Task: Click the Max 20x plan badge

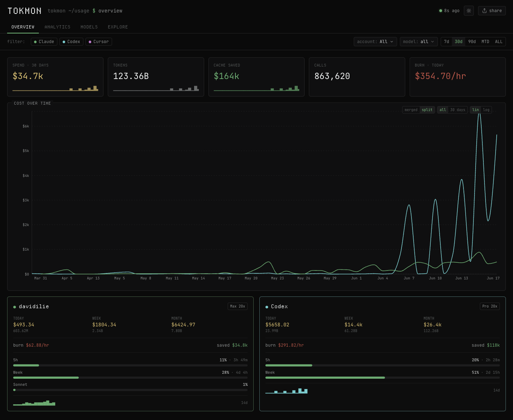Action: [238, 306]
